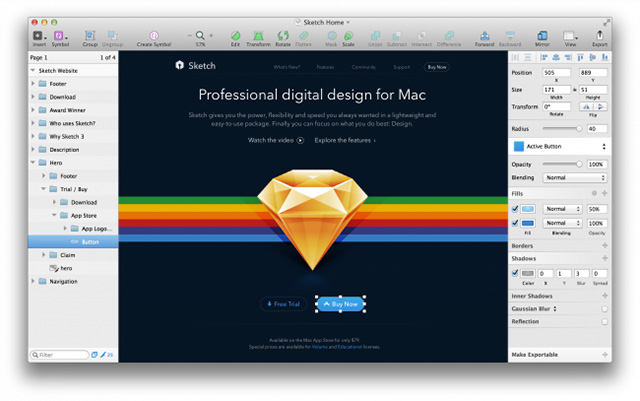
Task: Enable the Gaussian Blur toggle
Action: pyautogui.click(x=604, y=309)
